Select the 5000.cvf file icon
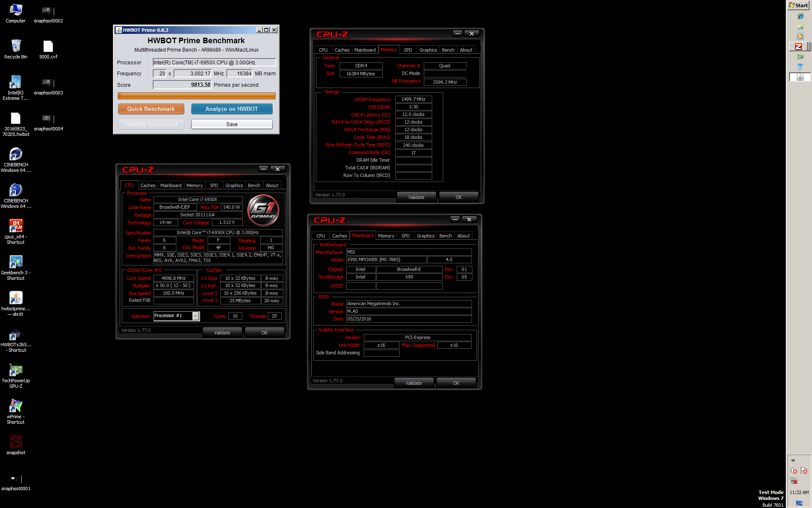This screenshot has width=812, height=508. point(48,49)
